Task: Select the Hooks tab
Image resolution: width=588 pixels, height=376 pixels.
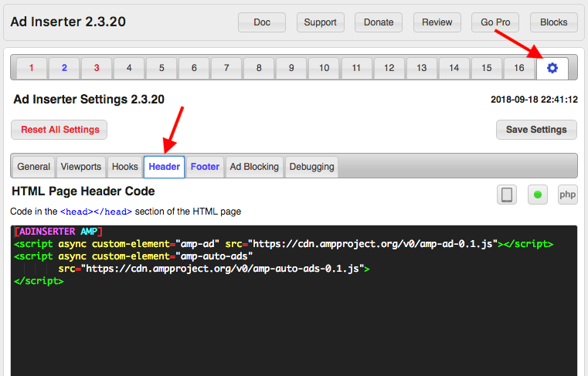Action: tap(125, 167)
